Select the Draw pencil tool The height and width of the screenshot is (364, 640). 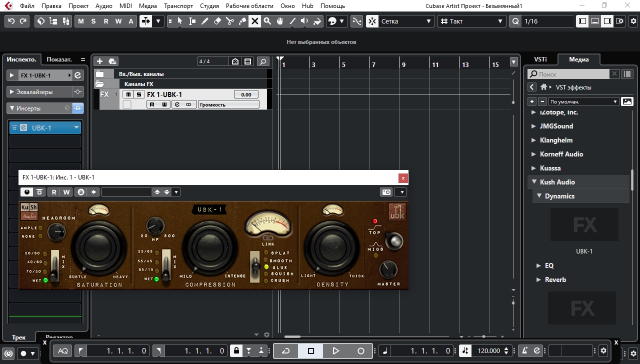click(204, 21)
